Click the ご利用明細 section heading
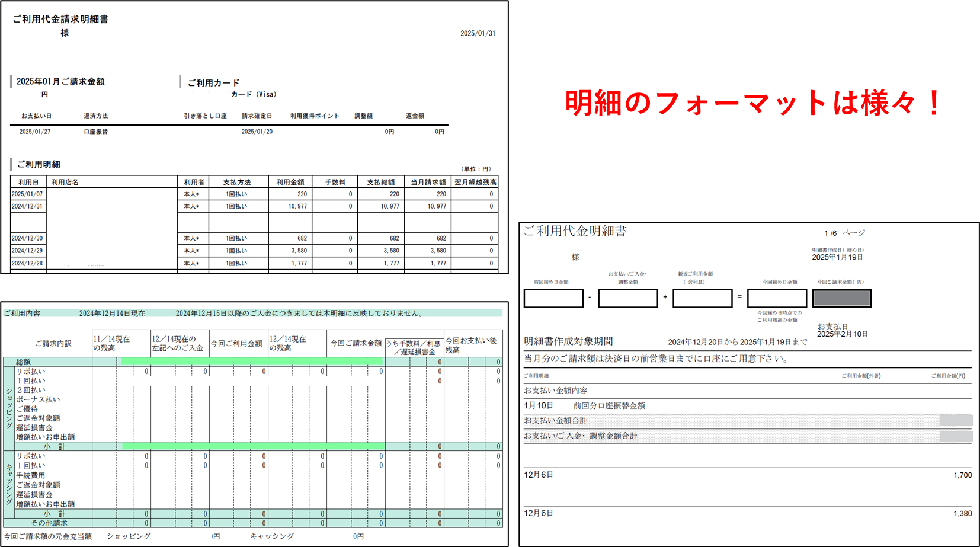 (39, 164)
